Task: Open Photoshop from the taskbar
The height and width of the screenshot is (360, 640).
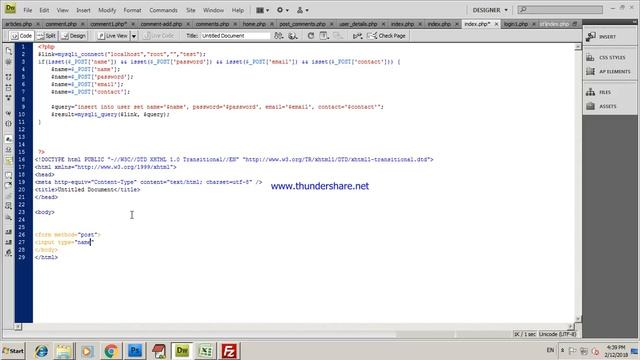Action: [x=135, y=351]
